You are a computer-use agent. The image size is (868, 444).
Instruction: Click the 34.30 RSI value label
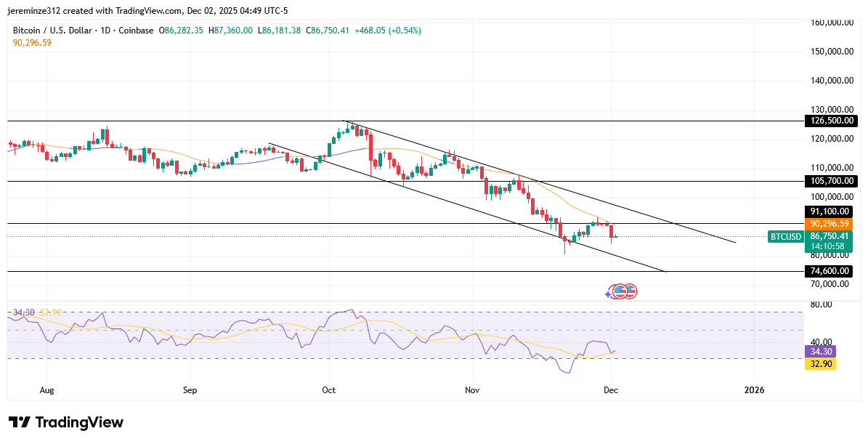click(820, 352)
